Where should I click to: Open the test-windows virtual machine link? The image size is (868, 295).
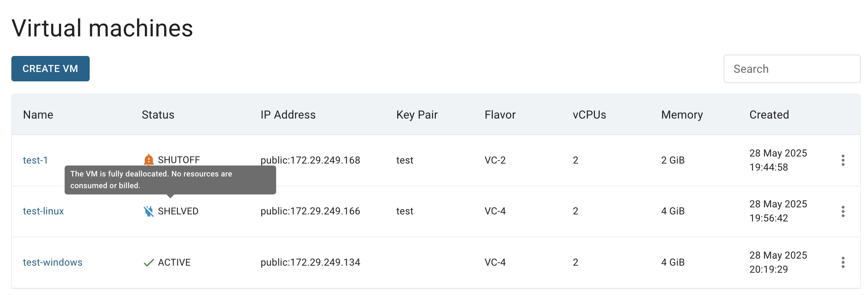tap(52, 262)
